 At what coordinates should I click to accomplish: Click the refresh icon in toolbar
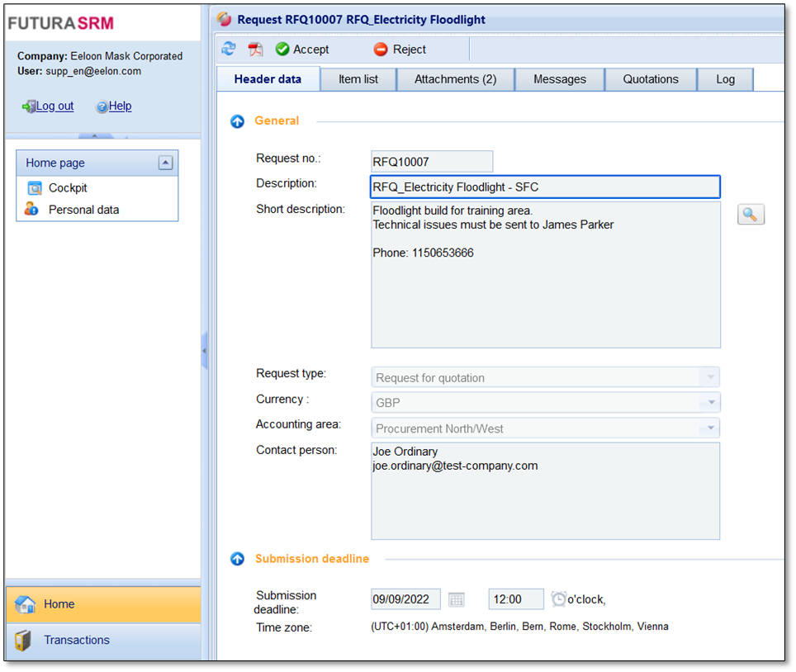pos(229,50)
